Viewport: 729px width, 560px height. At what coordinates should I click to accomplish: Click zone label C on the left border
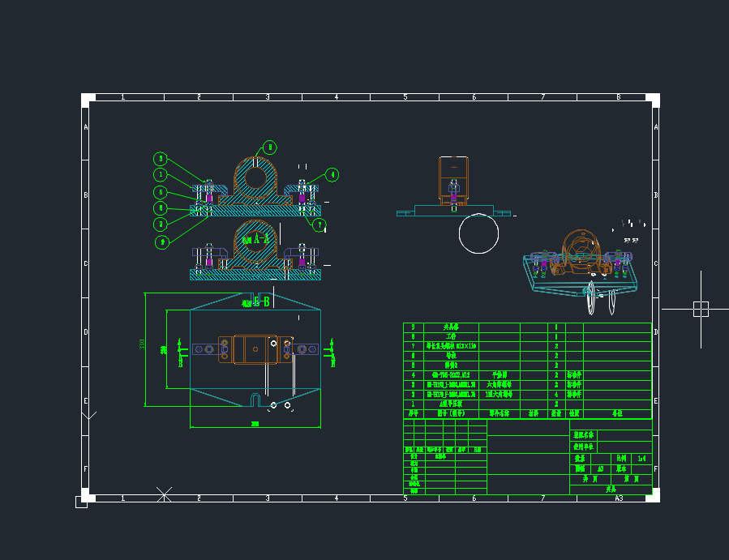click(85, 263)
